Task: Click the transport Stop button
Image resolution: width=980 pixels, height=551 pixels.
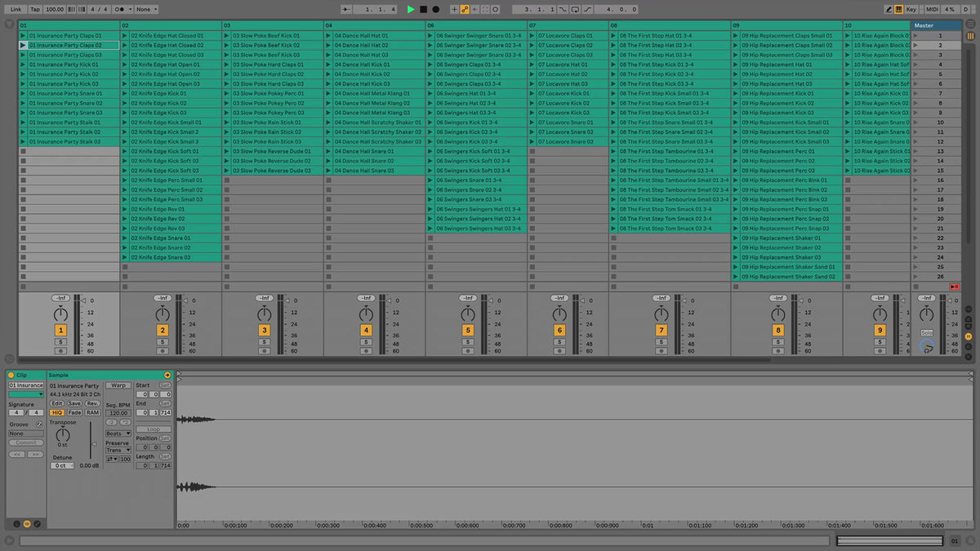Action: [x=423, y=9]
